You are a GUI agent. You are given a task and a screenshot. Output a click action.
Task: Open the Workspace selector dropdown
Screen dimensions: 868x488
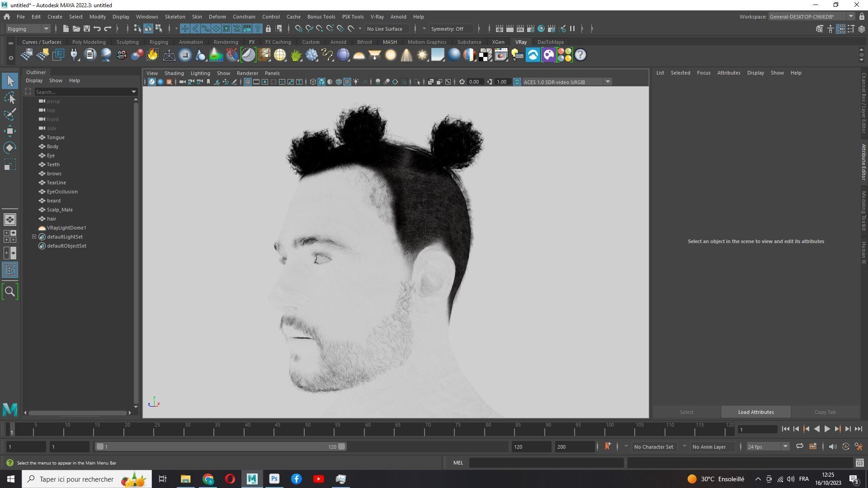(x=811, y=16)
